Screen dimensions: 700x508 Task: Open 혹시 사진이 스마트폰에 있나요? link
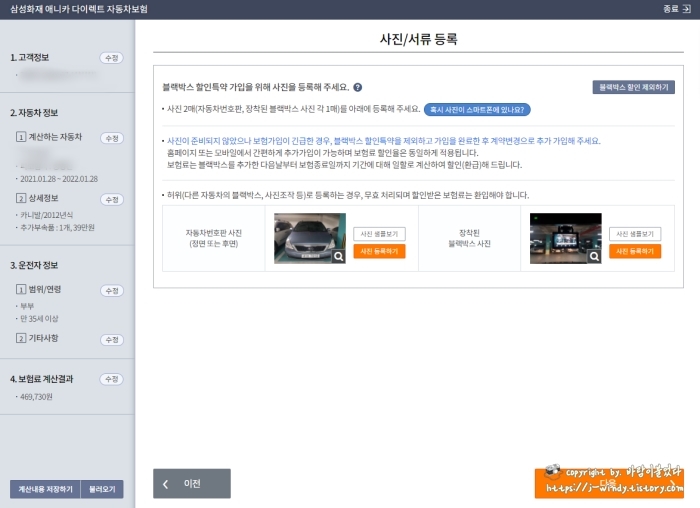[477, 109]
